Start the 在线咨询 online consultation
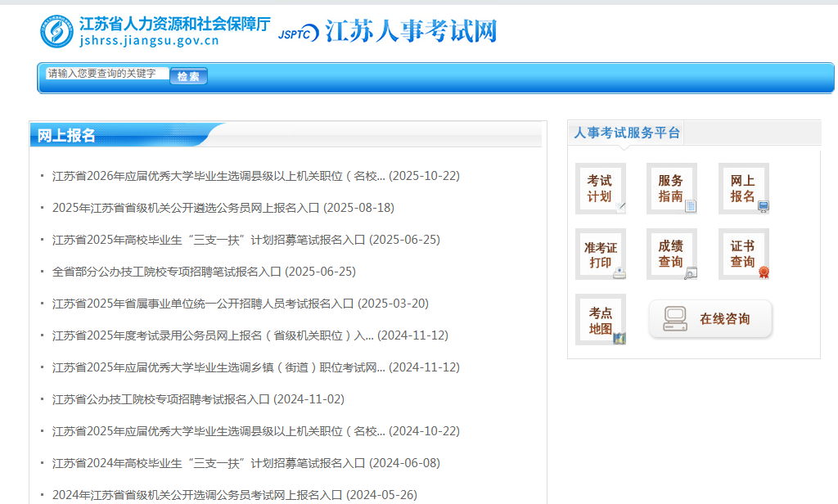This screenshot has width=838, height=504. [710, 319]
